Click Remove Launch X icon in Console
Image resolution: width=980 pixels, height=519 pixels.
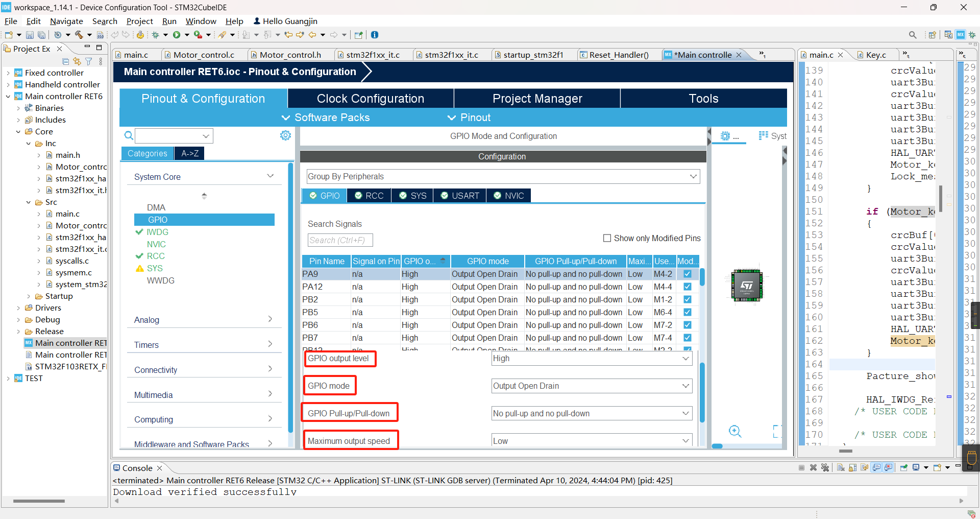(814, 467)
